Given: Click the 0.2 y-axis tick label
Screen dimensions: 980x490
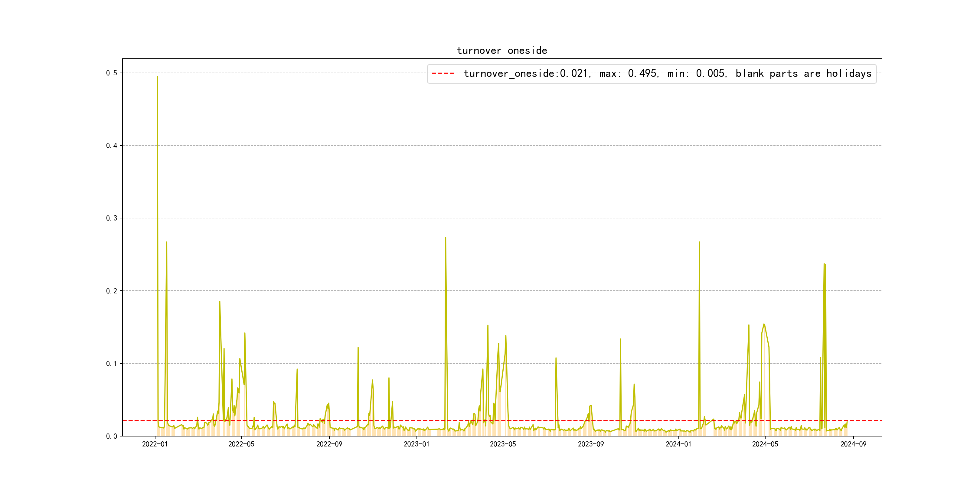Looking at the screenshot, I should pos(112,291).
